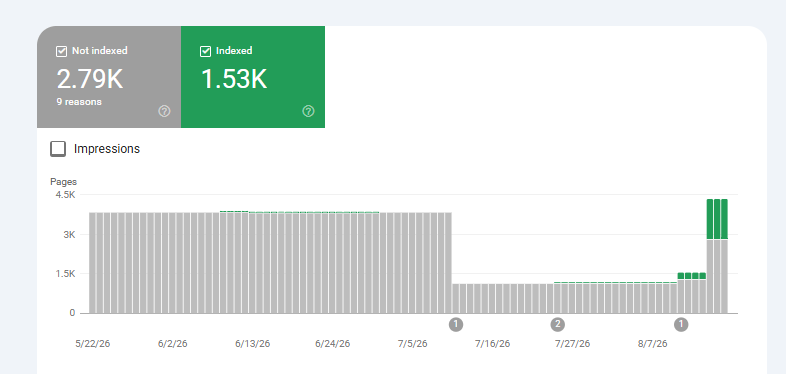Image resolution: width=786 pixels, height=374 pixels.
Task: Click the 2.79K not indexed count
Action: pos(90,79)
